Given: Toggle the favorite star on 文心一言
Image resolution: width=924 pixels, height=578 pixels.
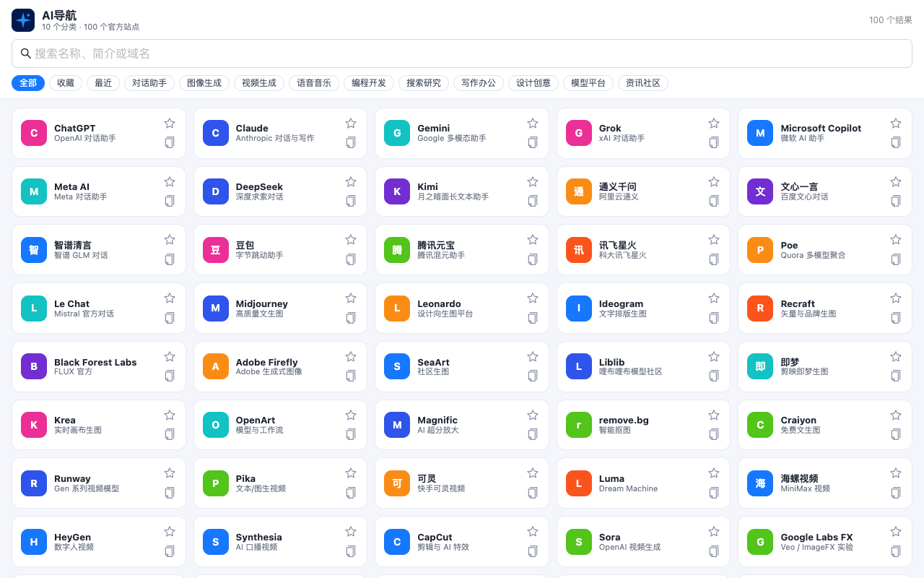Looking at the screenshot, I should click(896, 182).
